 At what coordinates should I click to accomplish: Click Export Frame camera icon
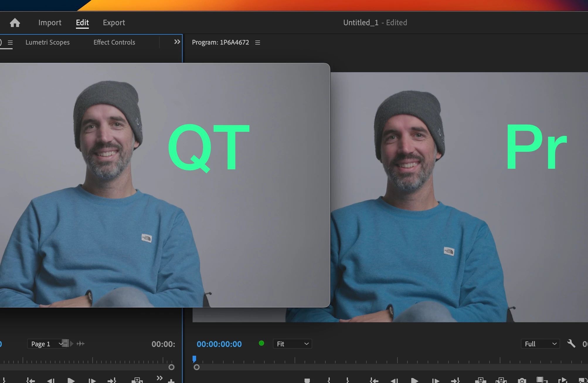pyautogui.click(x=522, y=380)
